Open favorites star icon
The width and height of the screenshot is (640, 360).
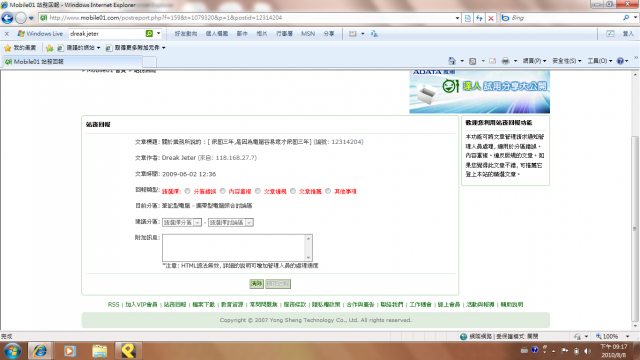tap(7, 48)
